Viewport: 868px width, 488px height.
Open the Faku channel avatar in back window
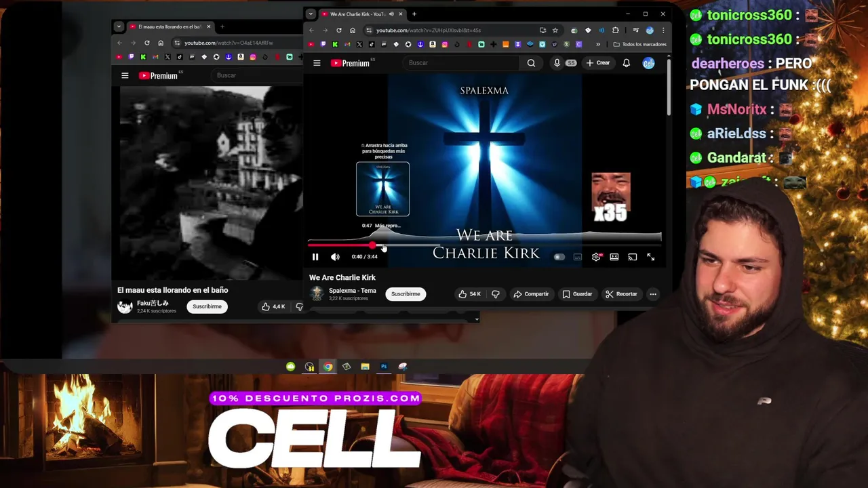[125, 306]
